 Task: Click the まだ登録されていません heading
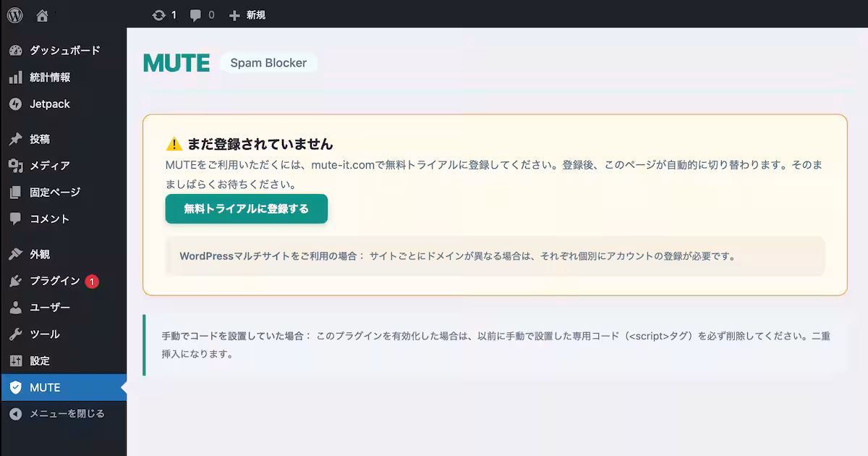click(x=260, y=143)
